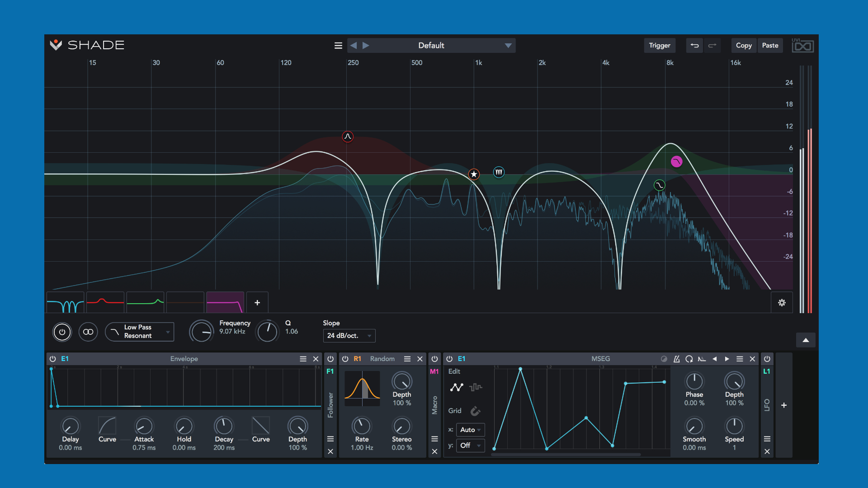Toggle the MSEG loop icon
This screenshot has width=868, height=488.
point(689,359)
